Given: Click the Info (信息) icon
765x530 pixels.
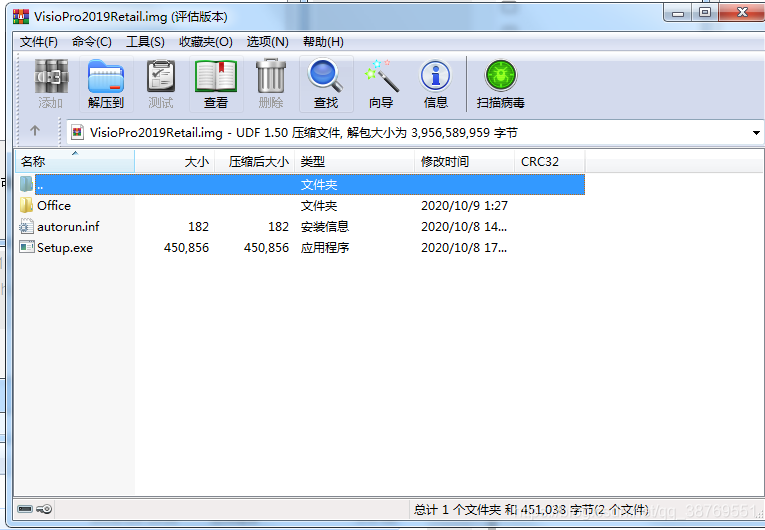Looking at the screenshot, I should [x=436, y=76].
